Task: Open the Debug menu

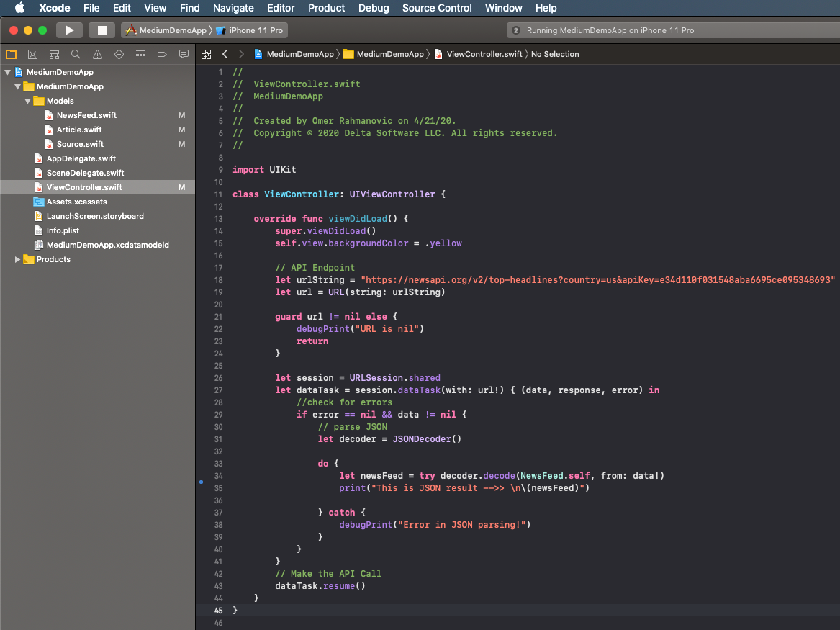Action: [373, 8]
